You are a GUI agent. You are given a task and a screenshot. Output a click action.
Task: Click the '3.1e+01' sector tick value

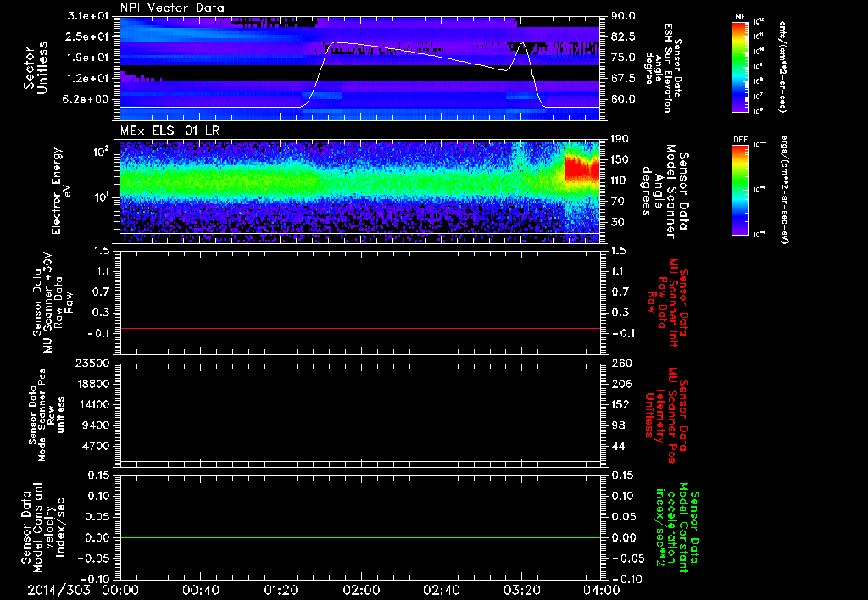pyautogui.click(x=88, y=16)
